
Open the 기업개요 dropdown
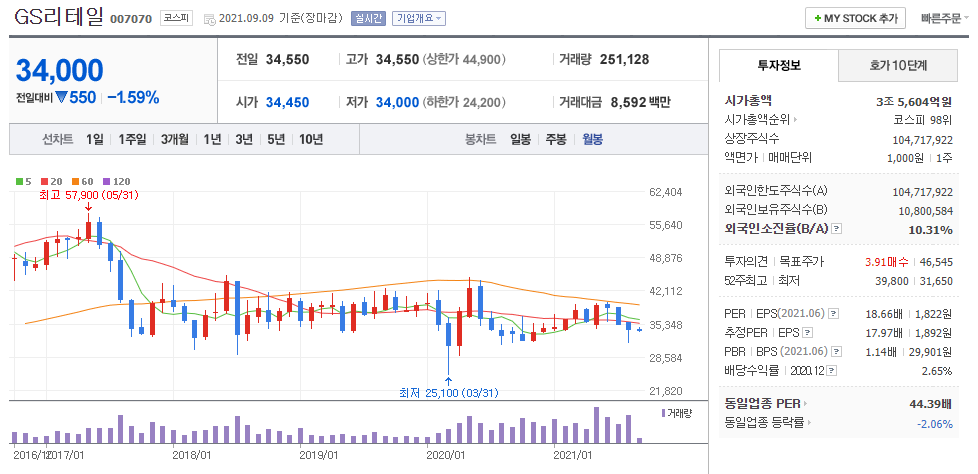click(419, 18)
